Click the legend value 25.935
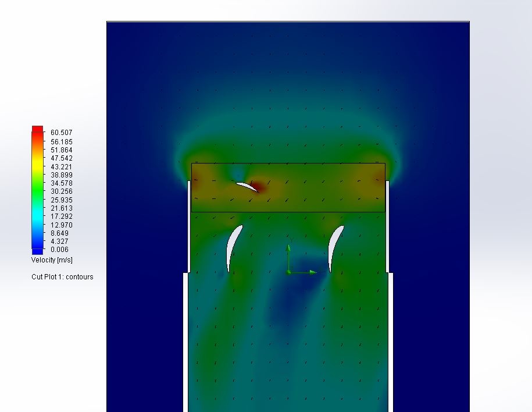This screenshot has width=532, height=412. point(62,200)
